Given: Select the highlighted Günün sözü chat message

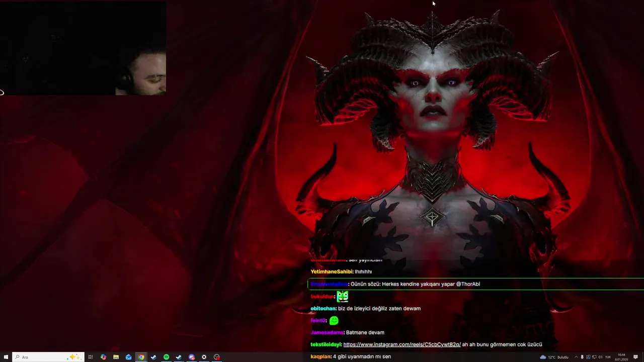Looking at the screenshot, I should (475, 284).
